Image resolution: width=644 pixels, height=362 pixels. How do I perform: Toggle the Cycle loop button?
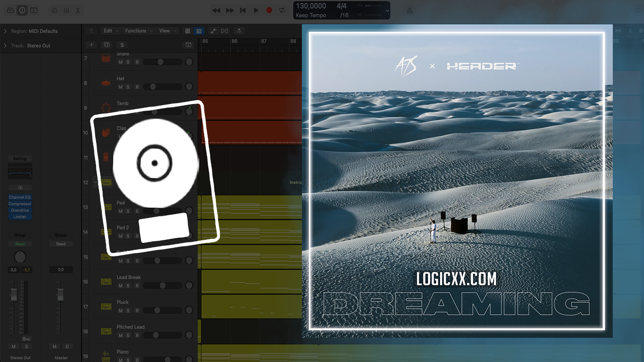pos(283,10)
